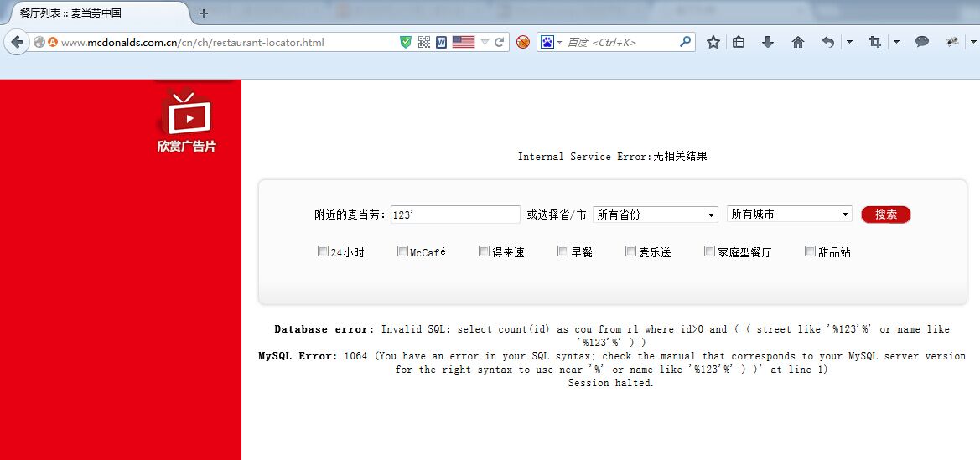980x460 pixels.
Task: Click the 附近的麦当劳 text field
Action: 455,214
